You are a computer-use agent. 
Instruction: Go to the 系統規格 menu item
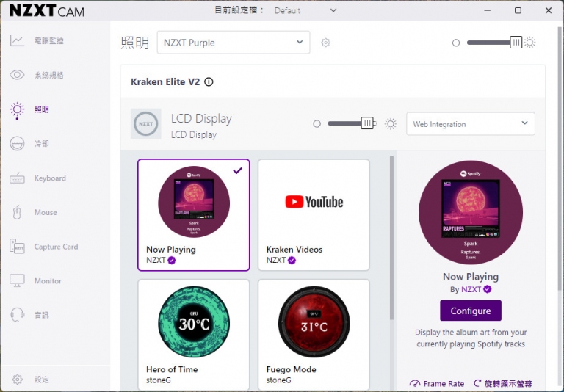tap(49, 75)
